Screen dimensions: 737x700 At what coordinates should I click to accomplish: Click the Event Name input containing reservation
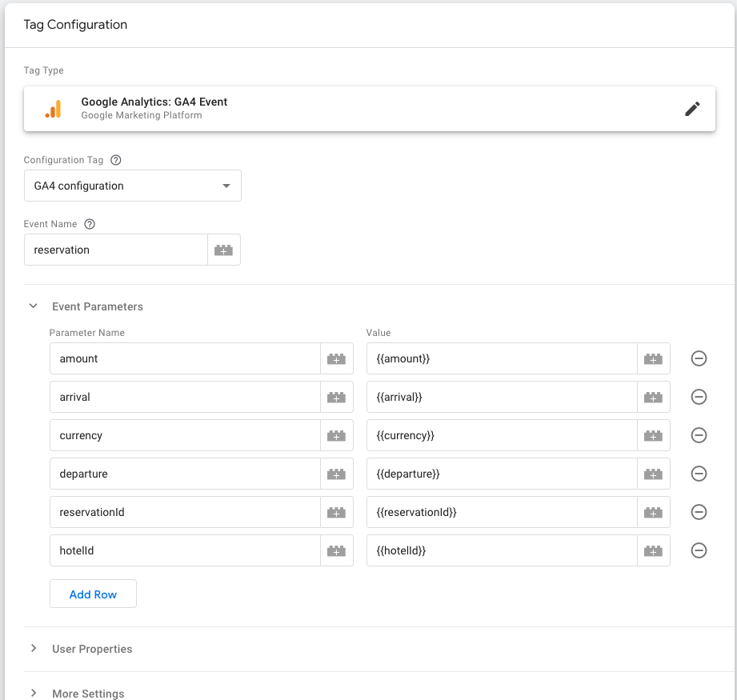pyautogui.click(x=116, y=250)
